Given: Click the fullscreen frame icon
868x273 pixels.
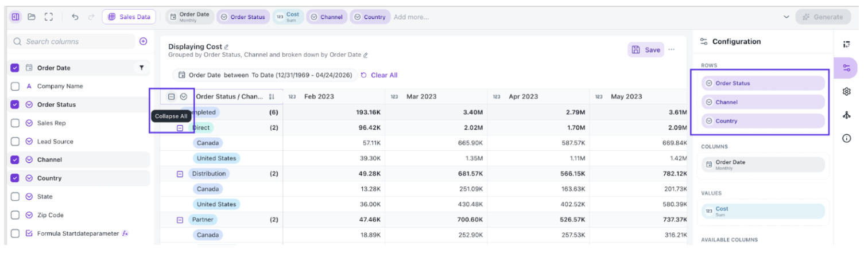Looking at the screenshot, I should [x=48, y=17].
